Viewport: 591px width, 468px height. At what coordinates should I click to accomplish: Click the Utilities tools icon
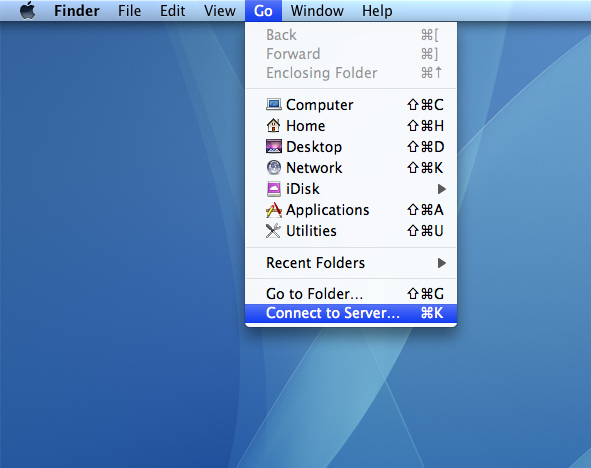[274, 231]
